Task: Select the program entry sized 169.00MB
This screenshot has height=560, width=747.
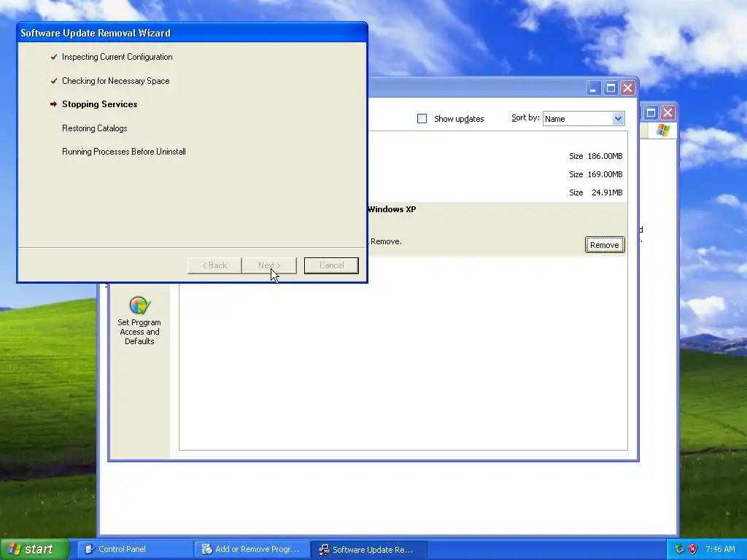Action: [x=497, y=174]
